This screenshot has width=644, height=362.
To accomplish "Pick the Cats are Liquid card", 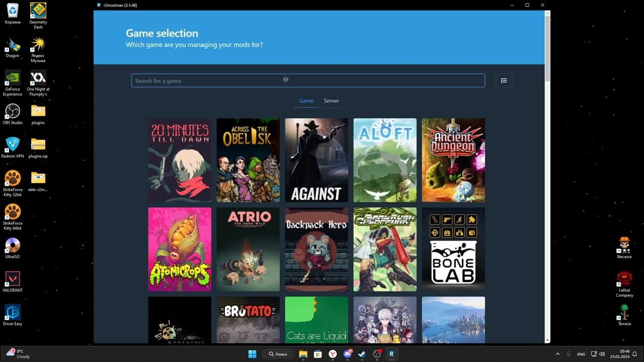I will click(x=316, y=320).
